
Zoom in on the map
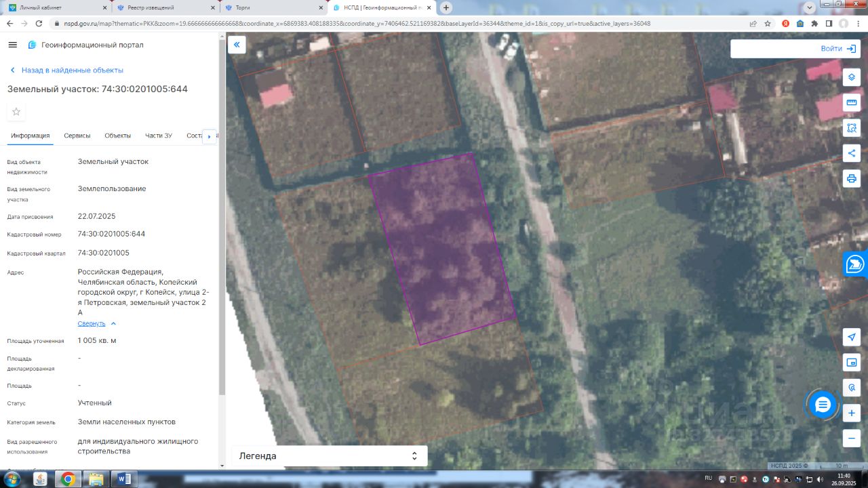point(852,413)
